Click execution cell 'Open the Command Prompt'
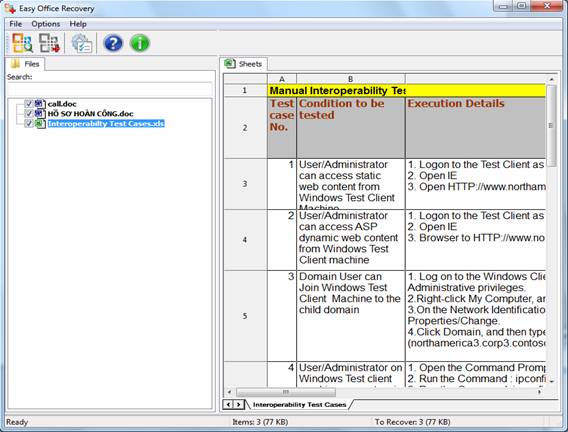This screenshot has height=432, width=568. tap(475, 374)
